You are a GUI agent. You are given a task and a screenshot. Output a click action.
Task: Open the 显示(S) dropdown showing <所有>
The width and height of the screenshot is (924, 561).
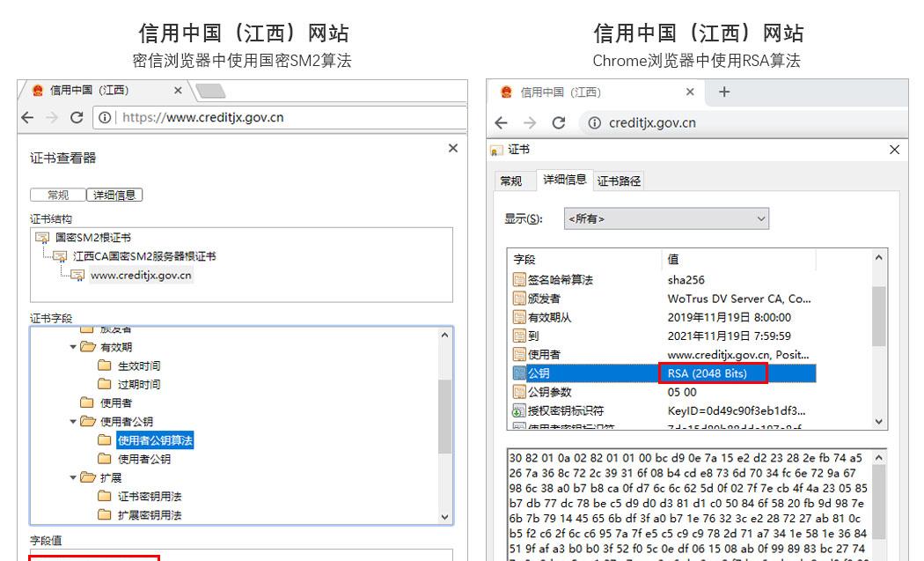pos(666,219)
